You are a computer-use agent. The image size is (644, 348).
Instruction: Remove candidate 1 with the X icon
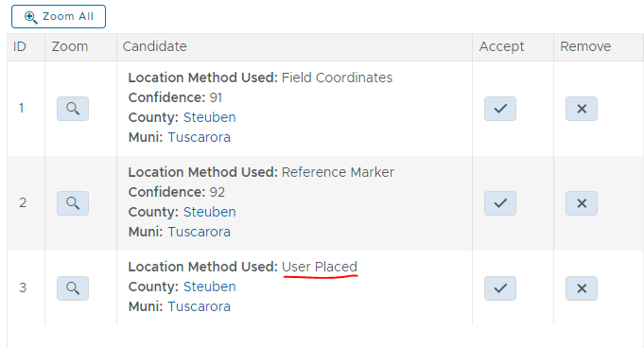tap(582, 109)
